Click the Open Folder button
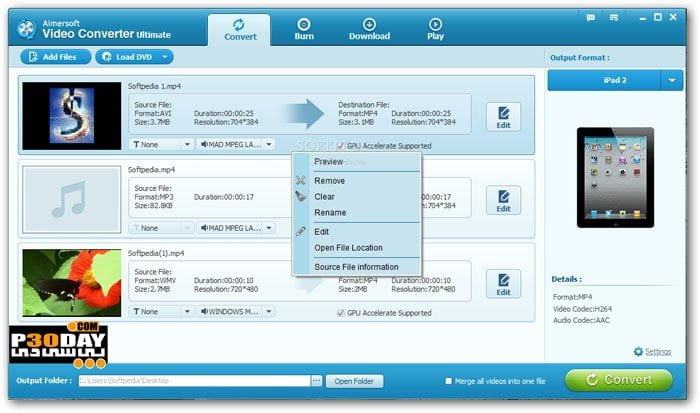 pyautogui.click(x=354, y=381)
